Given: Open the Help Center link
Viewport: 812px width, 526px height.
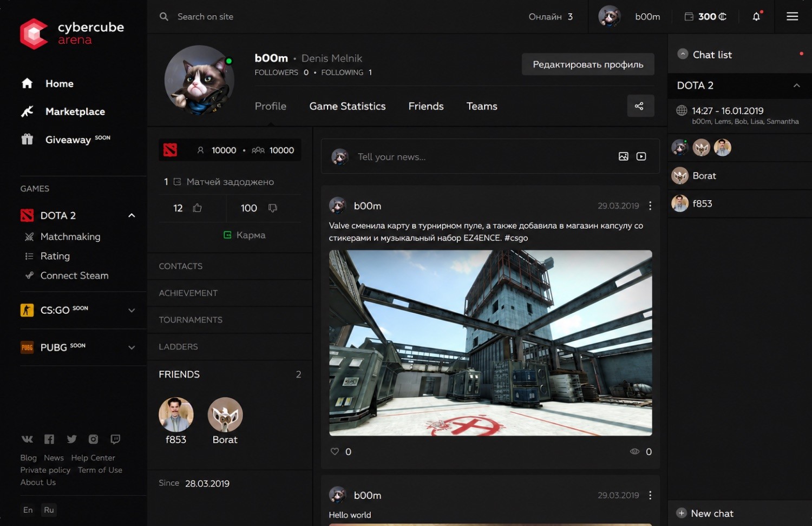Looking at the screenshot, I should pyautogui.click(x=93, y=458).
